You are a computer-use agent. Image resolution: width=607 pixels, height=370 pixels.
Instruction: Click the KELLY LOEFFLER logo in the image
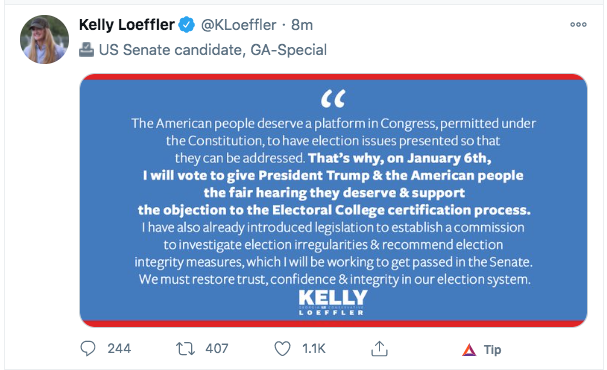[x=333, y=302]
